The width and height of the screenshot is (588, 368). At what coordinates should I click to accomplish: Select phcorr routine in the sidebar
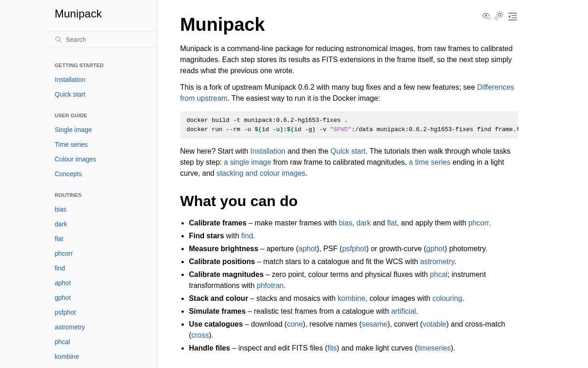(64, 253)
